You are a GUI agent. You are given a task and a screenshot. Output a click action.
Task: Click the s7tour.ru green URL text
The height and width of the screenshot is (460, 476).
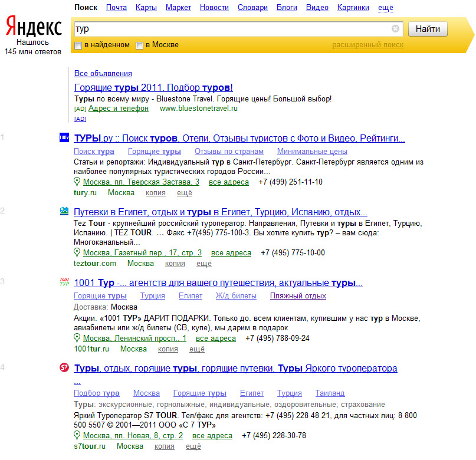[90, 446]
